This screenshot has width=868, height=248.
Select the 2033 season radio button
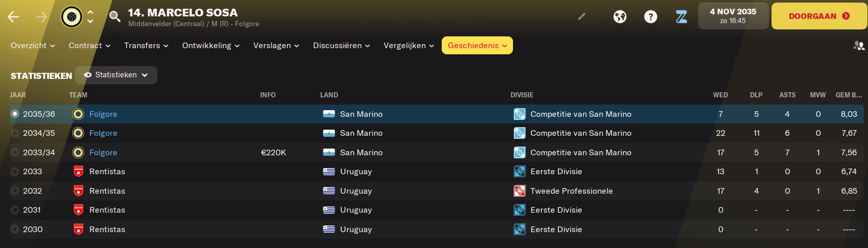(15, 172)
